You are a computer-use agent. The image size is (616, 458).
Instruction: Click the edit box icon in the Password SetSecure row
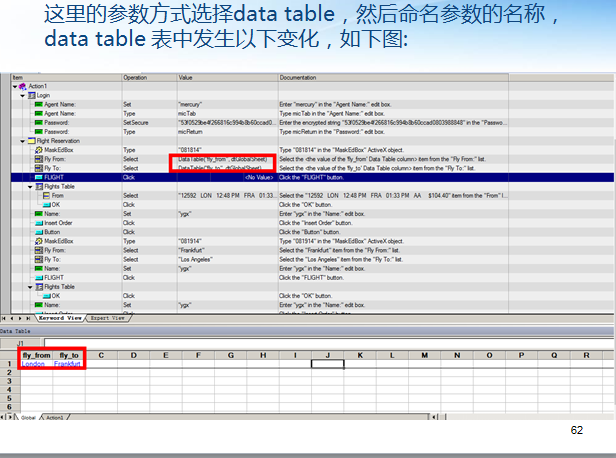click(x=38, y=123)
